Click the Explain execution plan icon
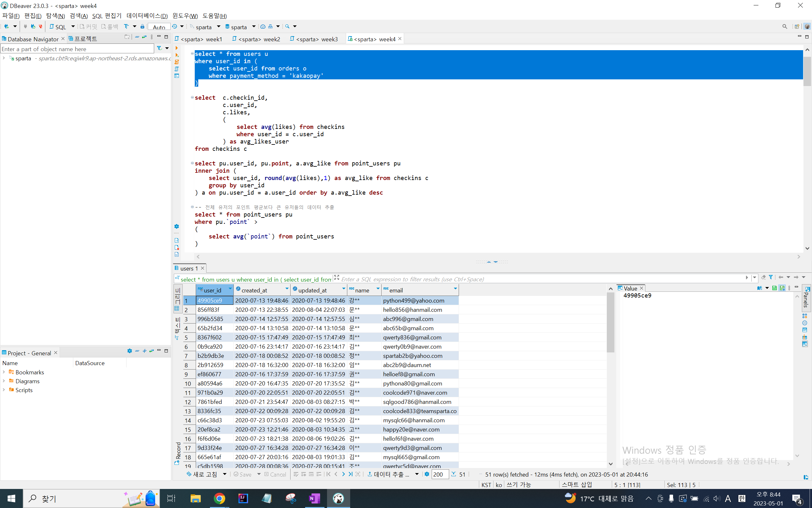This screenshot has height=508, width=812. [x=176, y=69]
